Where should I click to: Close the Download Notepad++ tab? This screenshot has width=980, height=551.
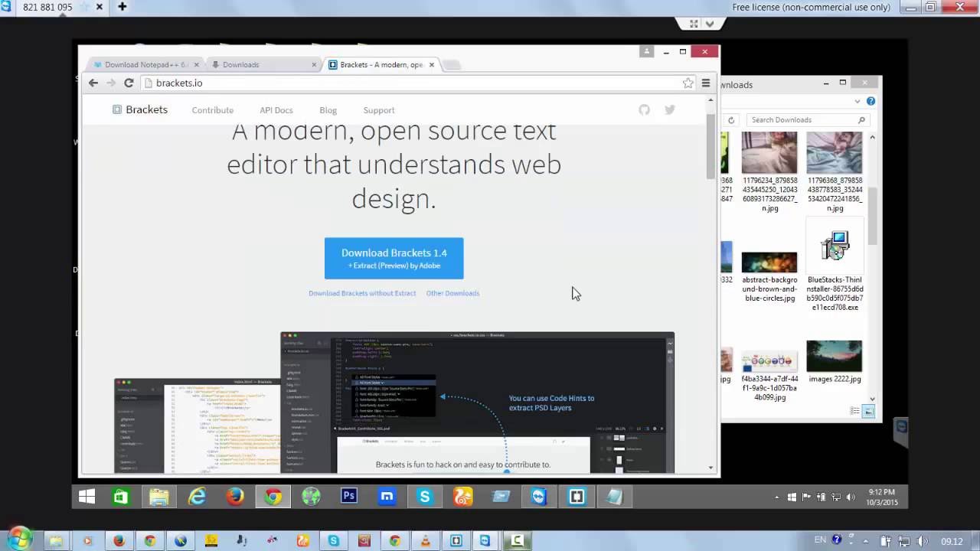196,64
